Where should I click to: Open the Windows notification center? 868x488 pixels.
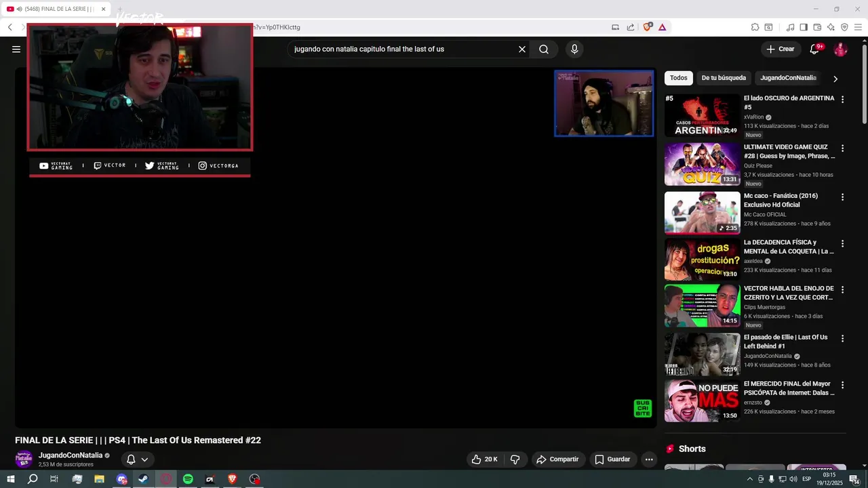click(854, 479)
